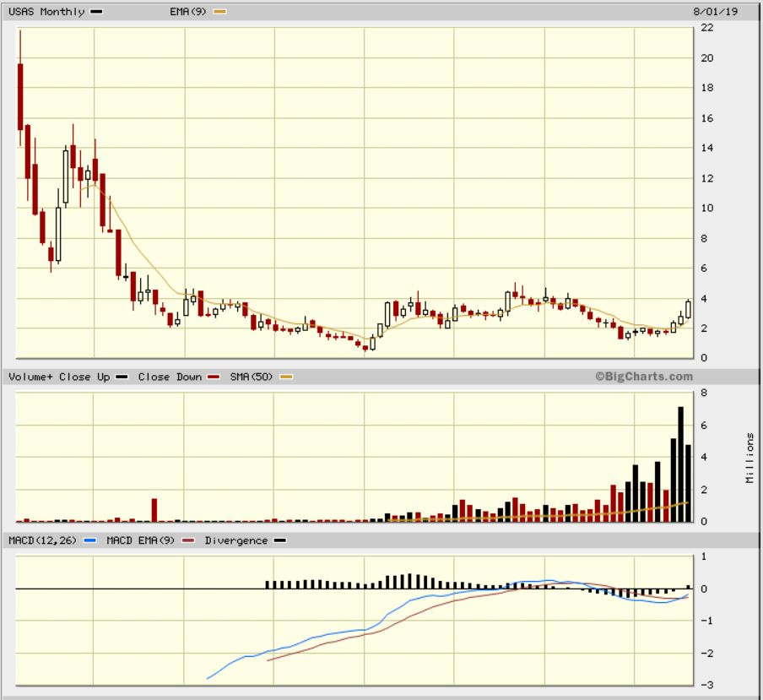
Task: Click the tallest black volume bar
Action: coord(680,464)
